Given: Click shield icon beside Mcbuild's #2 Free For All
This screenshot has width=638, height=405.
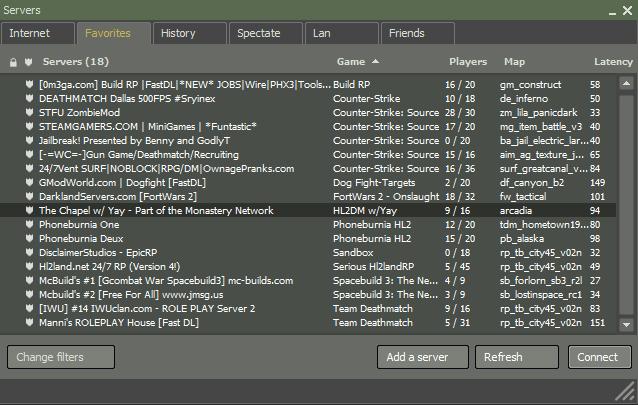Looking at the screenshot, I should (x=29, y=294).
